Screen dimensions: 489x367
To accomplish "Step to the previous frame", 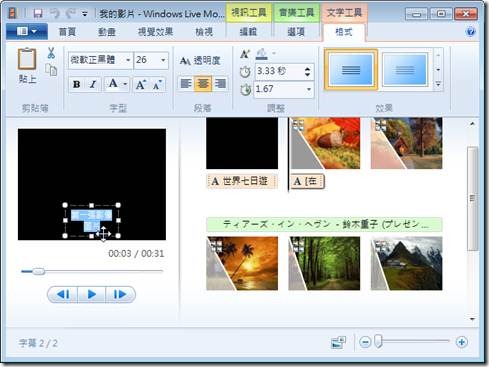I will pos(63,294).
